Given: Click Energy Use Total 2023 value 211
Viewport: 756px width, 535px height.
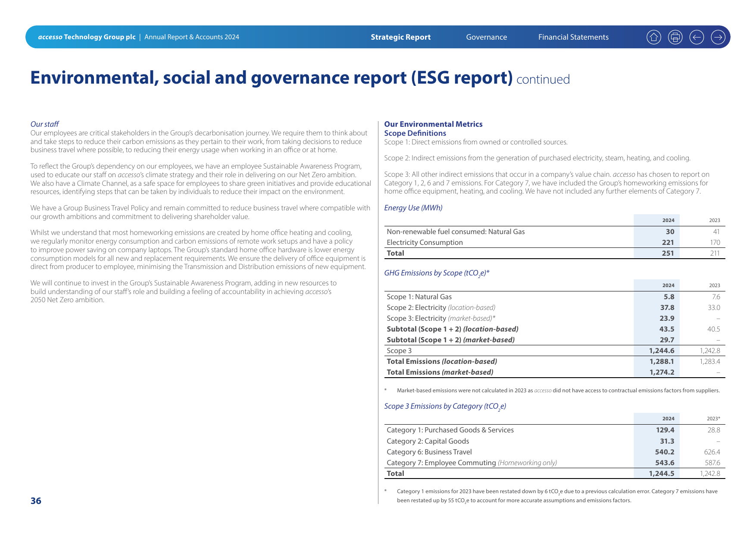Looking at the screenshot, I should pos(715,253).
